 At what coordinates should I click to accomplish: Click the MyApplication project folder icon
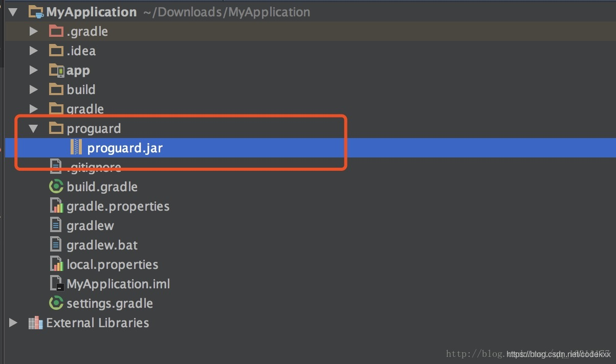[36, 12]
